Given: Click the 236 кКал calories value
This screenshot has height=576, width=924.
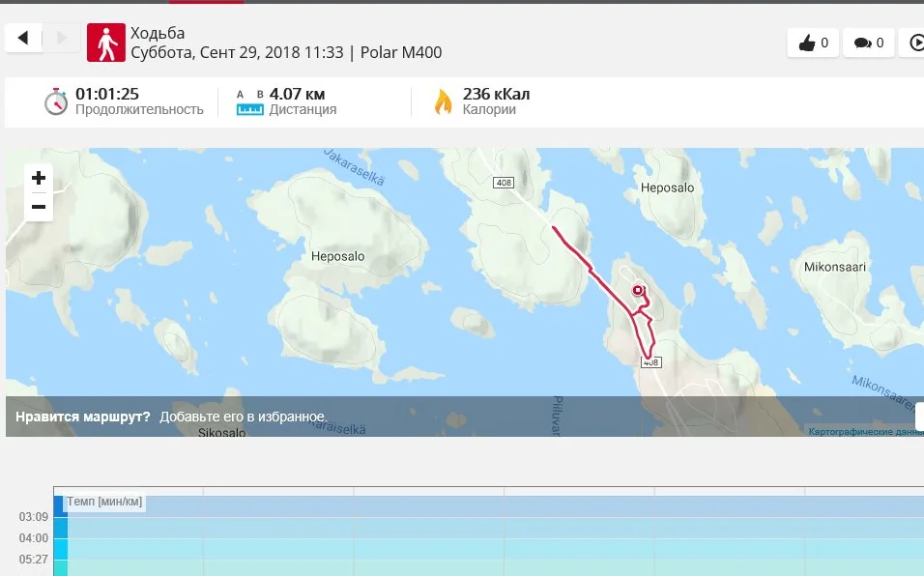Looking at the screenshot, I should 496,94.
